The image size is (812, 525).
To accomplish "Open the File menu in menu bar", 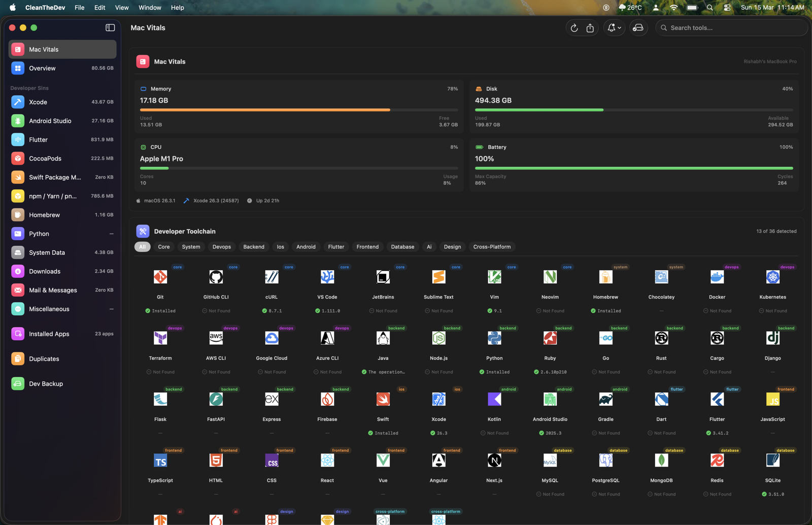I will [x=80, y=8].
